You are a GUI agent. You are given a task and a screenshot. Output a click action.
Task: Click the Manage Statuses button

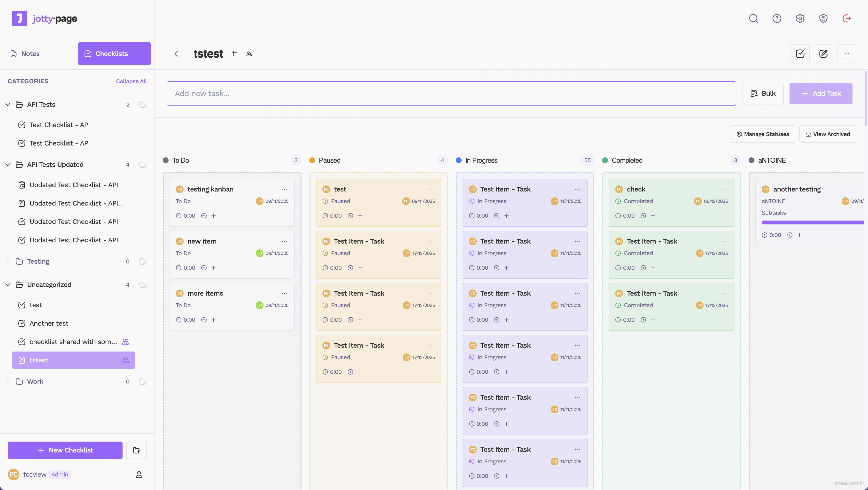pyautogui.click(x=763, y=134)
